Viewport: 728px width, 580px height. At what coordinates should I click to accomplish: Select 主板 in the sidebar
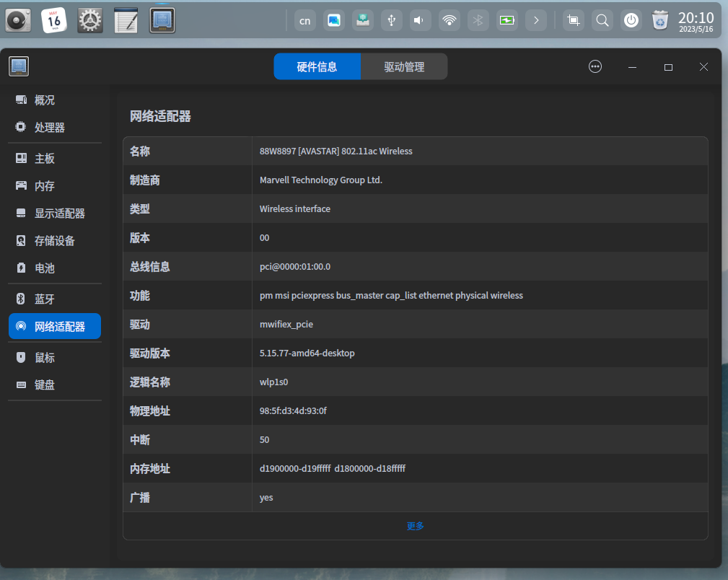tap(55, 159)
